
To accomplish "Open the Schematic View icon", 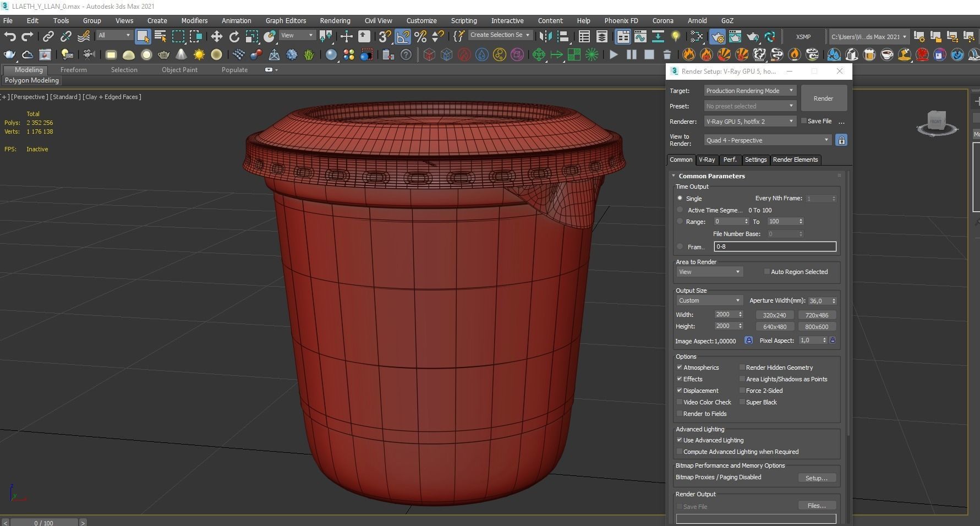I will (658, 36).
